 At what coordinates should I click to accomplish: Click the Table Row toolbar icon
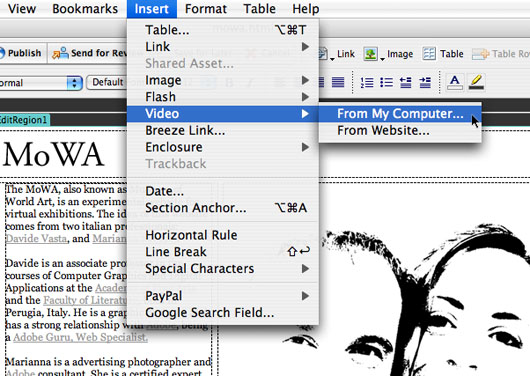click(x=481, y=54)
